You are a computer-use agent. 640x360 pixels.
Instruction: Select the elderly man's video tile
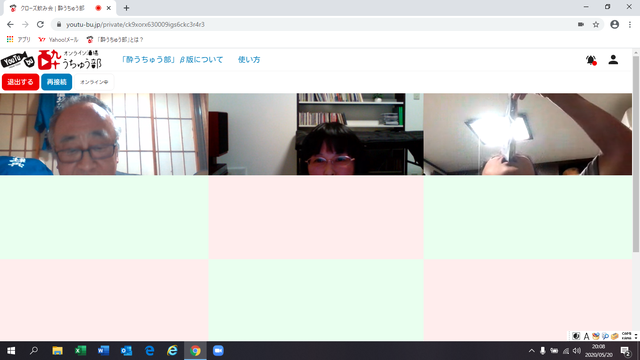point(104,134)
